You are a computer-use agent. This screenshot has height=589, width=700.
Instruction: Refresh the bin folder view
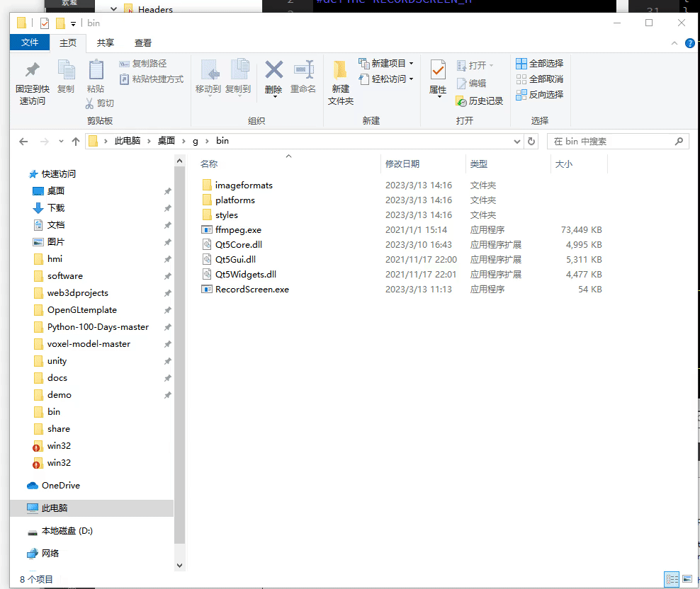point(531,142)
